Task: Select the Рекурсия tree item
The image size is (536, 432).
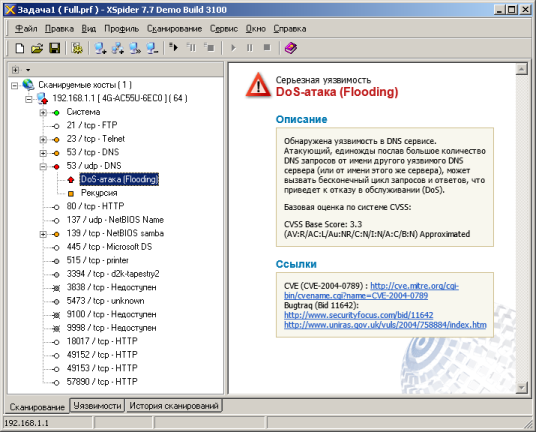Action: pyautogui.click(x=99, y=193)
